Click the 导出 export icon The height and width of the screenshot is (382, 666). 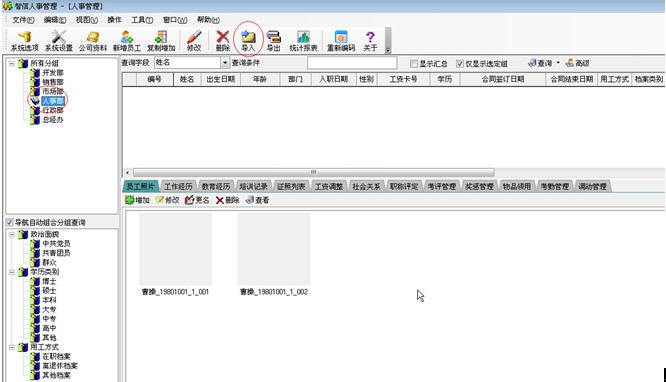click(x=274, y=41)
